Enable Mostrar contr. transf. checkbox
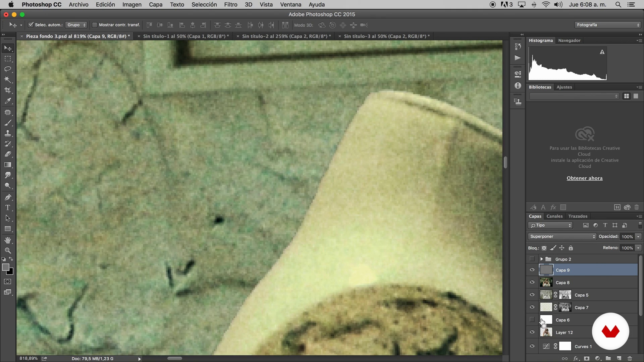Image resolution: width=644 pixels, height=362 pixels. tap(95, 25)
